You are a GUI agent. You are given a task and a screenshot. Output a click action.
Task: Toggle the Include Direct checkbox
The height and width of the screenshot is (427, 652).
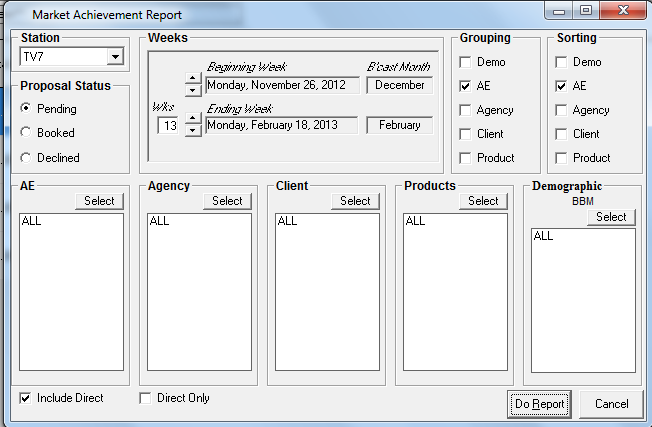point(25,398)
